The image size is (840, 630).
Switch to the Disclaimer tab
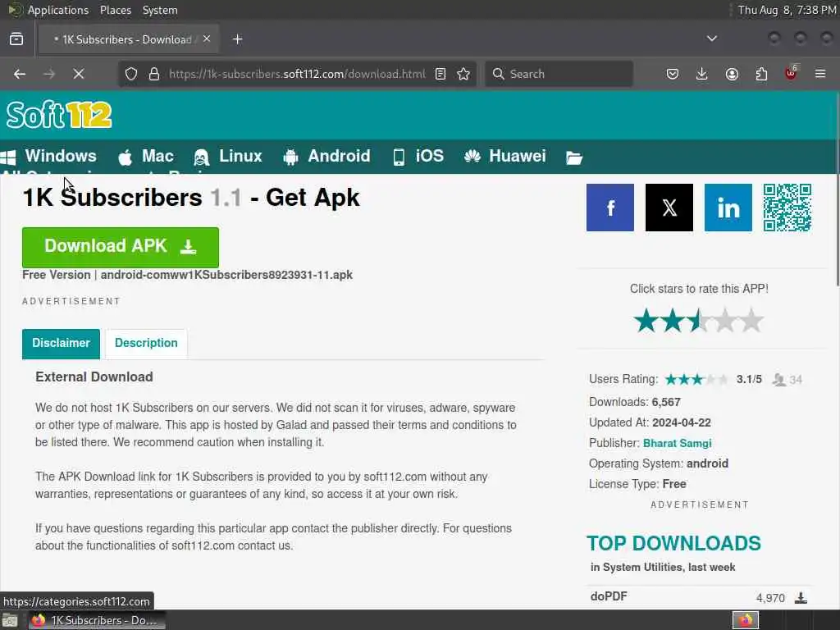[x=61, y=344]
